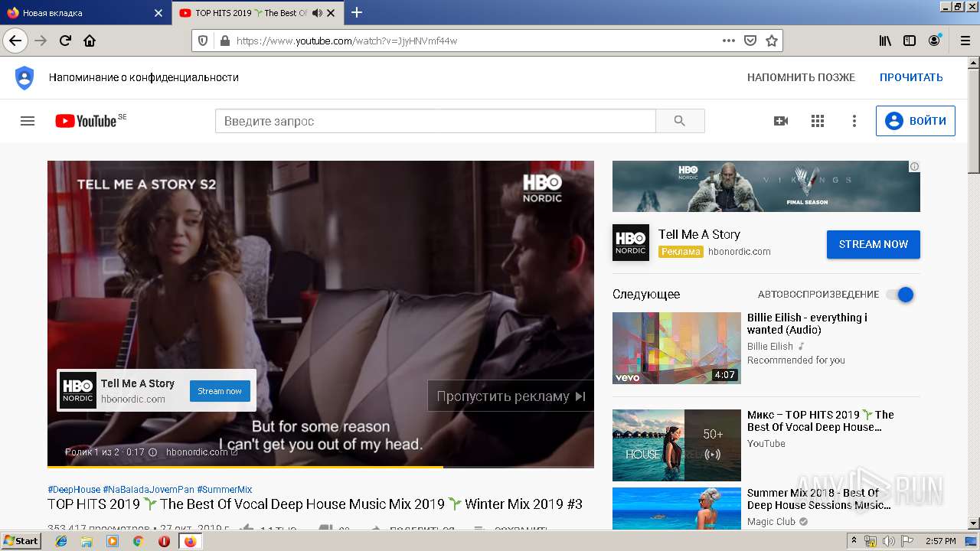This screenshot has width=980, height=551.
Task: Click the #SummerMix hashtag
Action: (x=224, y=490)
